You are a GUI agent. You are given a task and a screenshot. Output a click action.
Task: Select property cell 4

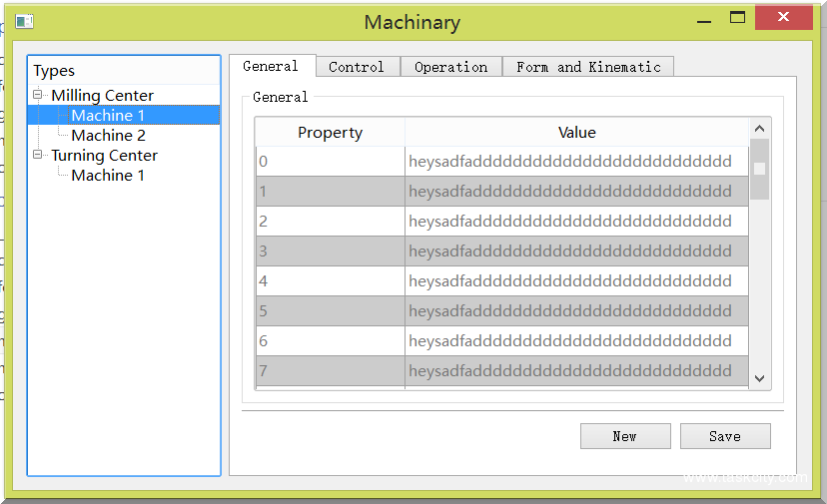tap(331, 281)
